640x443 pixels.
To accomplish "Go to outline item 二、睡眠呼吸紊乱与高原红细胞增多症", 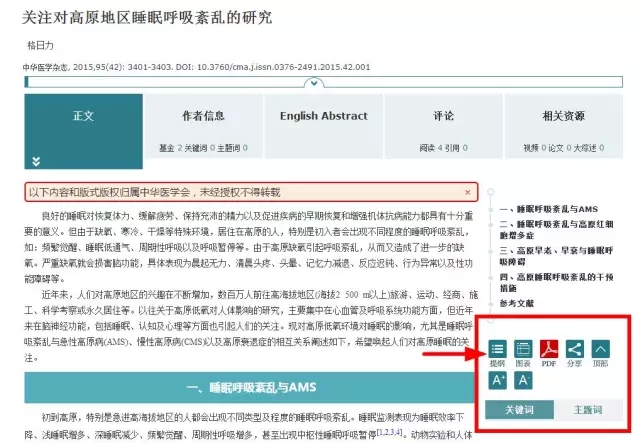I will click(x=557, y=229).
